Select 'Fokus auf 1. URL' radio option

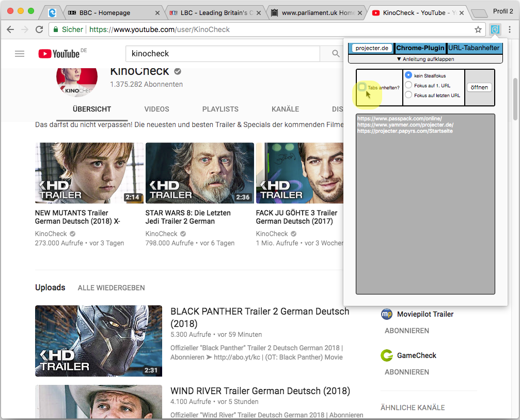[x=408, y=85]
